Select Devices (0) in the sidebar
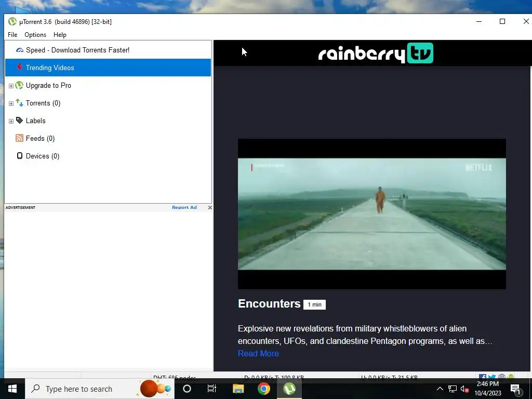 (43, 156)
